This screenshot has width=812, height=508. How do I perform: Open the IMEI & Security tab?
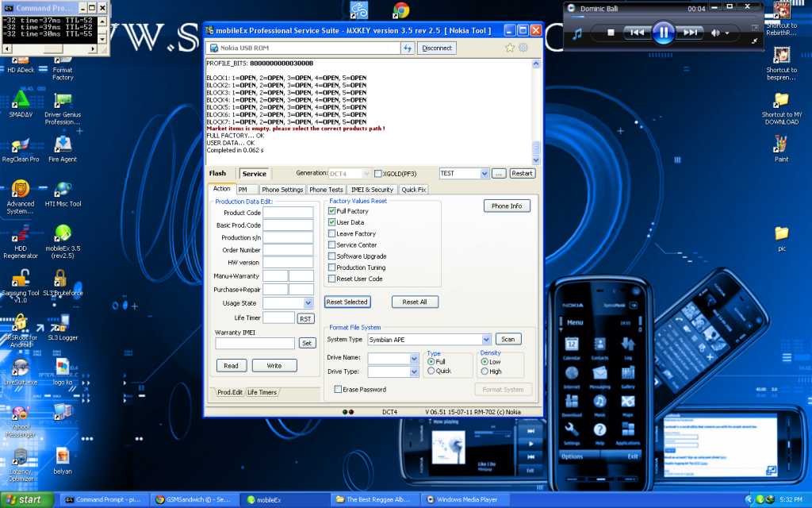tap(372, 189)
